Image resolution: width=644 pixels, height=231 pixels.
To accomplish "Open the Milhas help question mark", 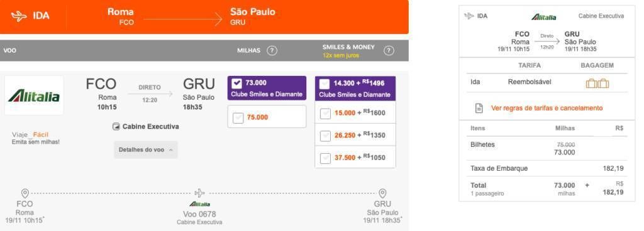I will tap(272, 51).
